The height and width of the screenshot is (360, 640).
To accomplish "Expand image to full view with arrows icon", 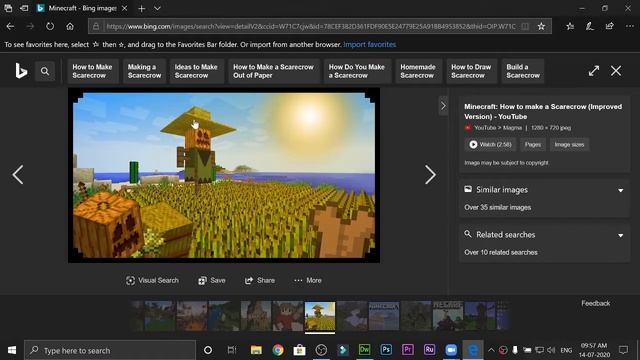I will coord(594,71).
